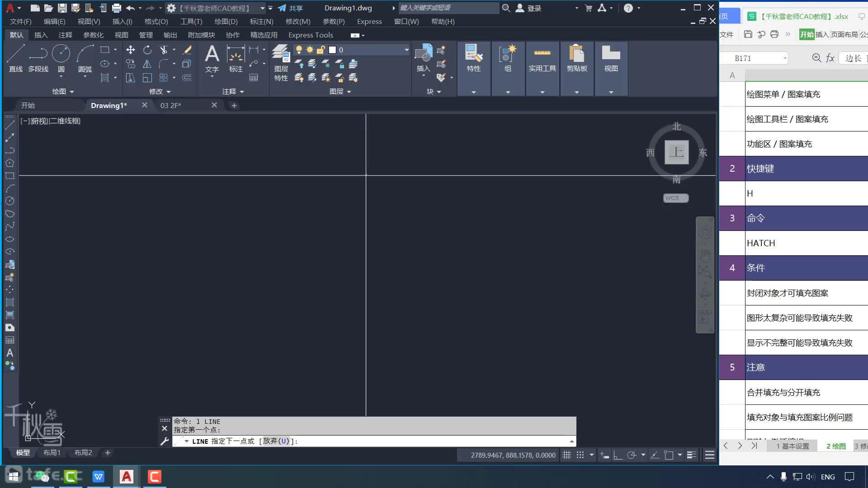The image size is (868, 488).
Task: Click the Move tool in the 修改 panel
Action: pyautogui.click(x=130, y=50)
